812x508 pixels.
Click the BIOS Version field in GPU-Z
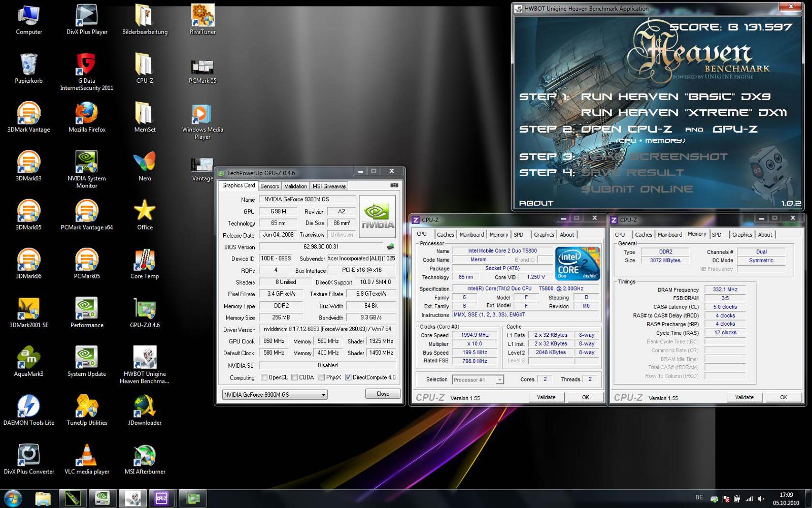pyautogui.click(x=321, y=247)
